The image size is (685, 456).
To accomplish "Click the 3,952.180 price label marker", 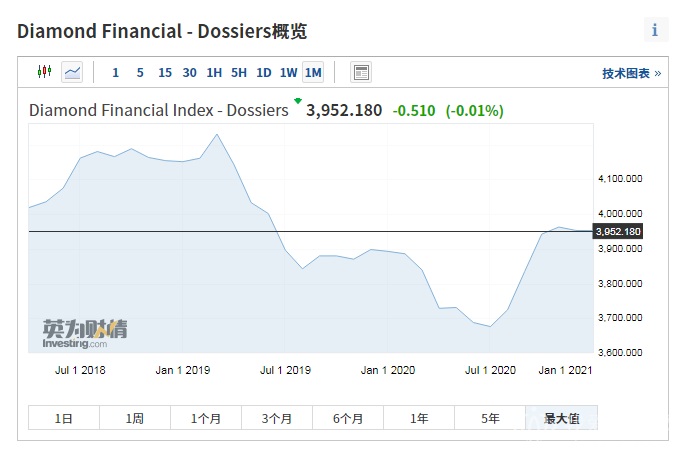I will [618, 231].
